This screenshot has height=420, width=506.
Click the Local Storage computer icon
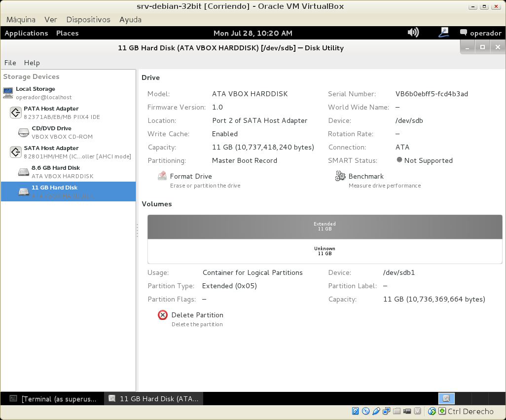pos(8,92)
